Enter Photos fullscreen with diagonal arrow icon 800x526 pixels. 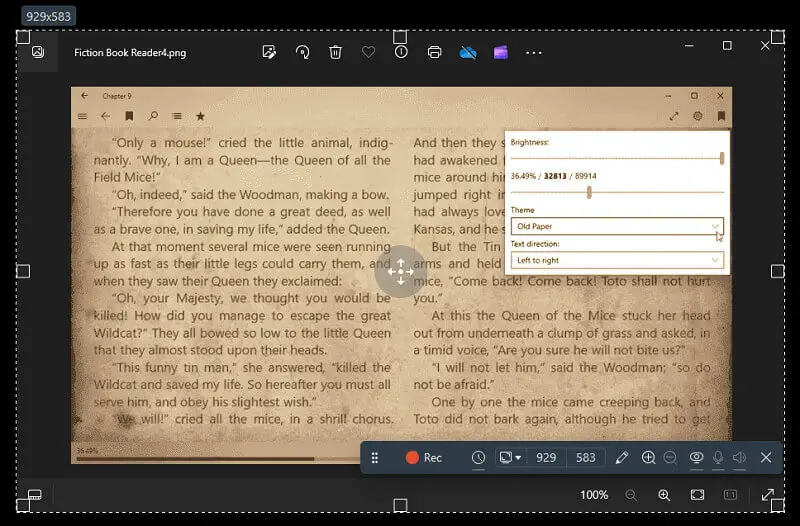(x=767, y=495)
